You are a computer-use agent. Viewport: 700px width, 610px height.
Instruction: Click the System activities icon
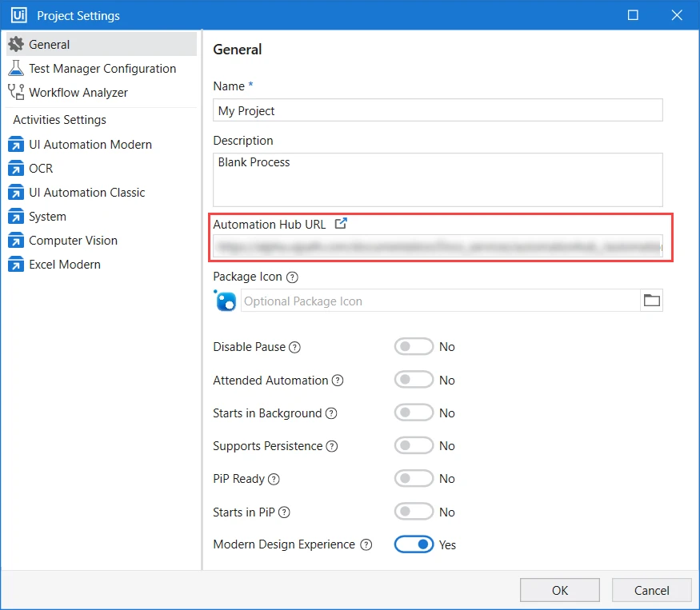click(x=16, y=217)
